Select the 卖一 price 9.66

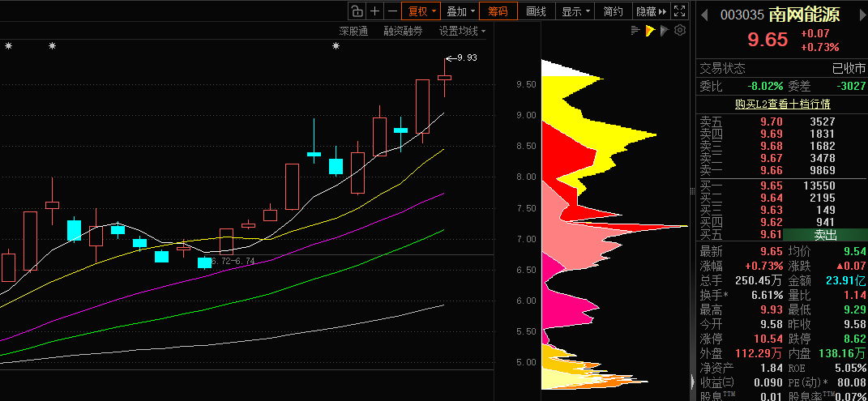(x=771, y=170)
